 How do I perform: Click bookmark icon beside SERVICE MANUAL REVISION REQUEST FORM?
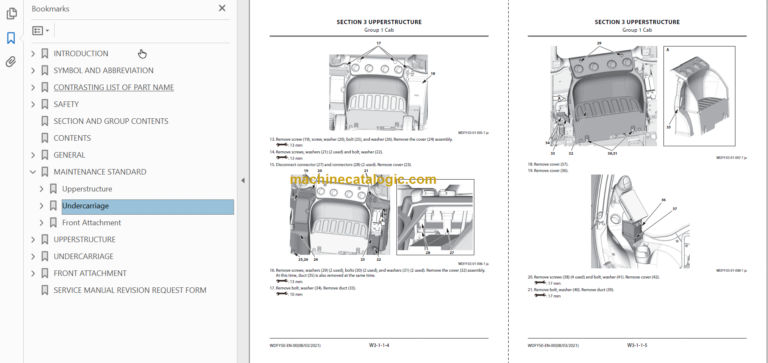[45, 290]
